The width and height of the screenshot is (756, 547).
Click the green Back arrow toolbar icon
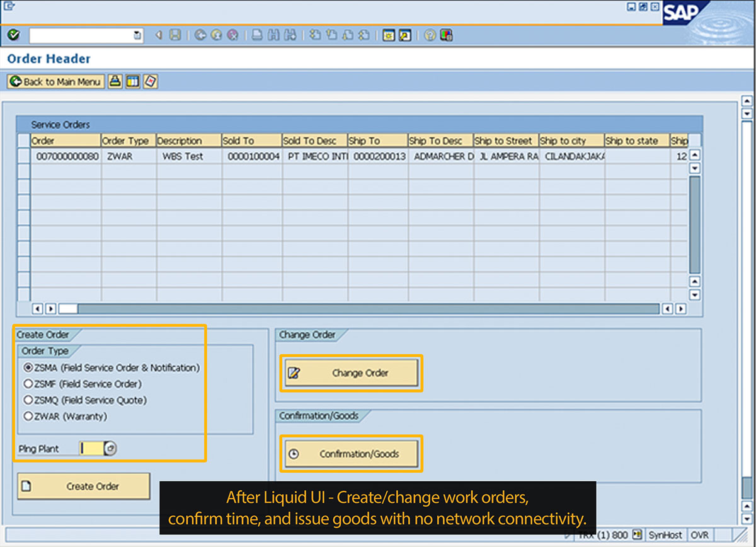coord(200,35)
